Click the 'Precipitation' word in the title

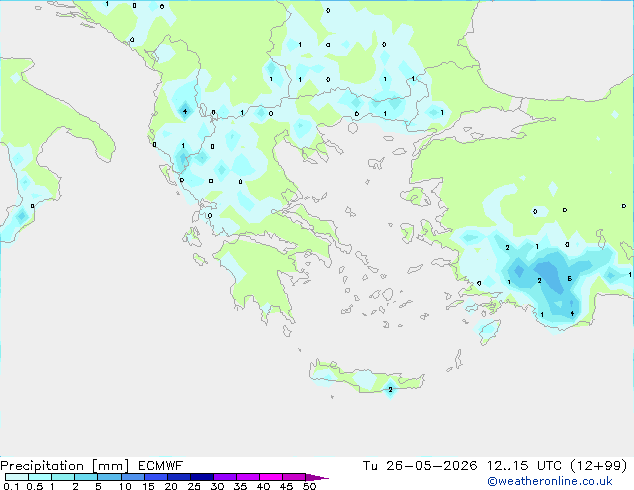[42, 466]
